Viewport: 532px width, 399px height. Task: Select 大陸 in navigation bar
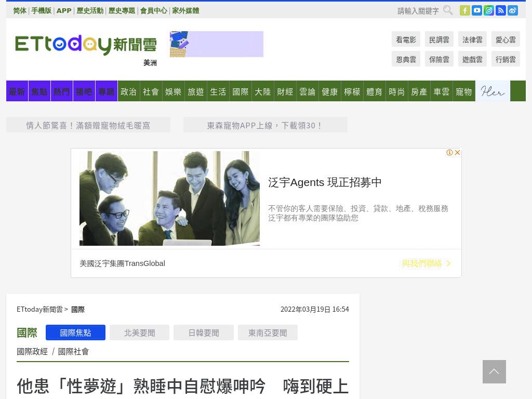tap(263, 91)
